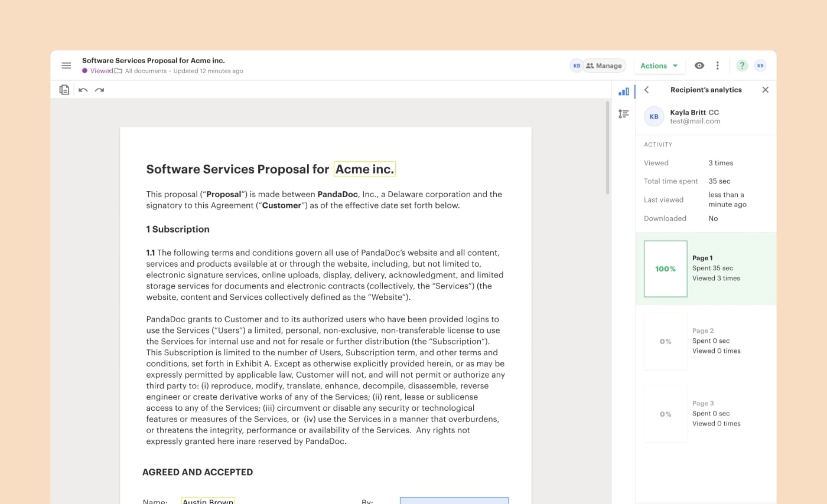
Task: Open the three-dot overflow menu icon
Action: (717, 66)
